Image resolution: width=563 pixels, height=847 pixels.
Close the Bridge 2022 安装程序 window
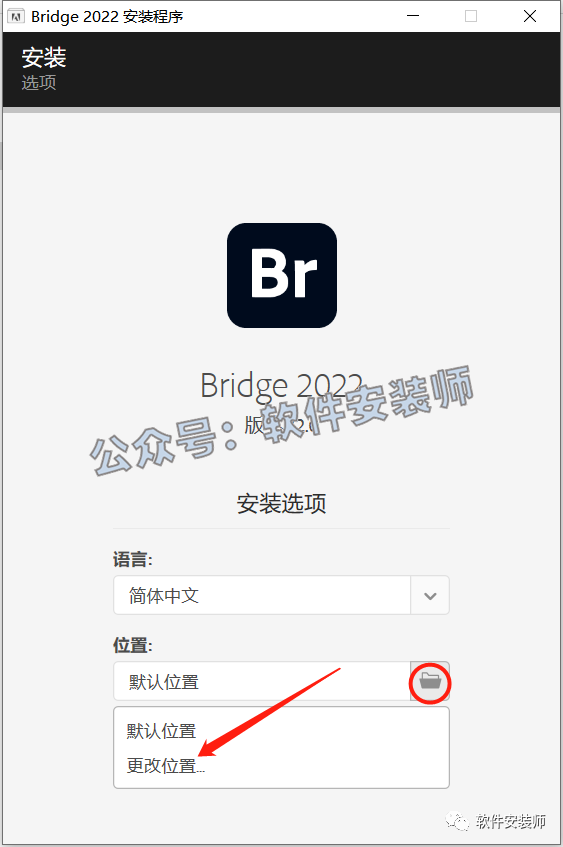[530, 16]
